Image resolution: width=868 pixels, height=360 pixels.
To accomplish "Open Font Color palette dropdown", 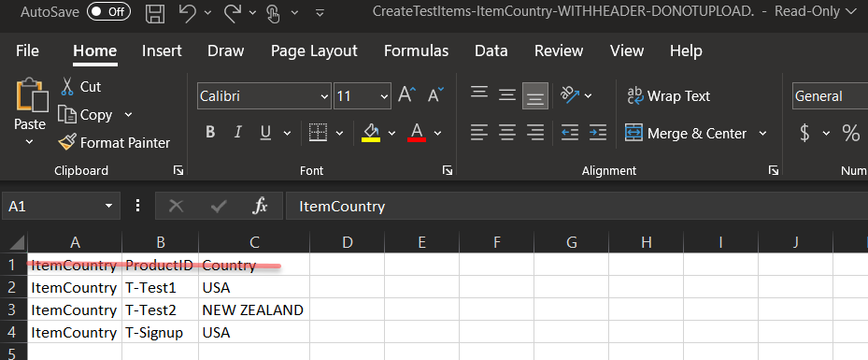I will pos(438,133).
